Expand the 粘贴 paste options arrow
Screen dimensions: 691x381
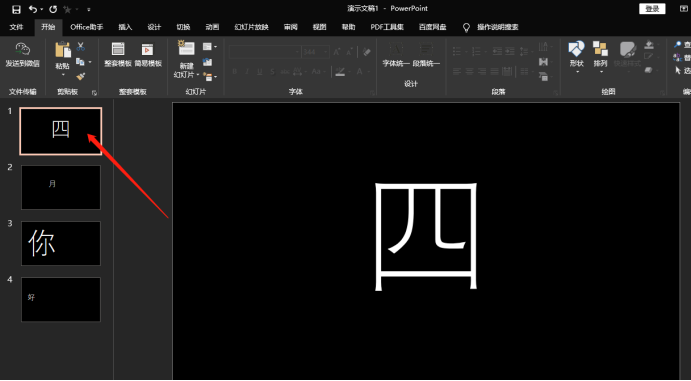tap(63, 75)
